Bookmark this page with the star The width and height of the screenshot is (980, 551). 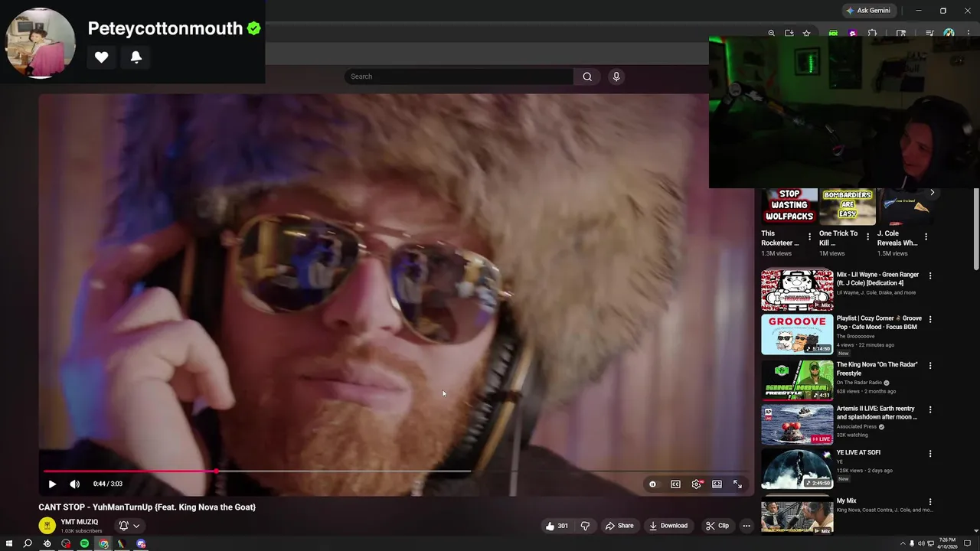806,33
